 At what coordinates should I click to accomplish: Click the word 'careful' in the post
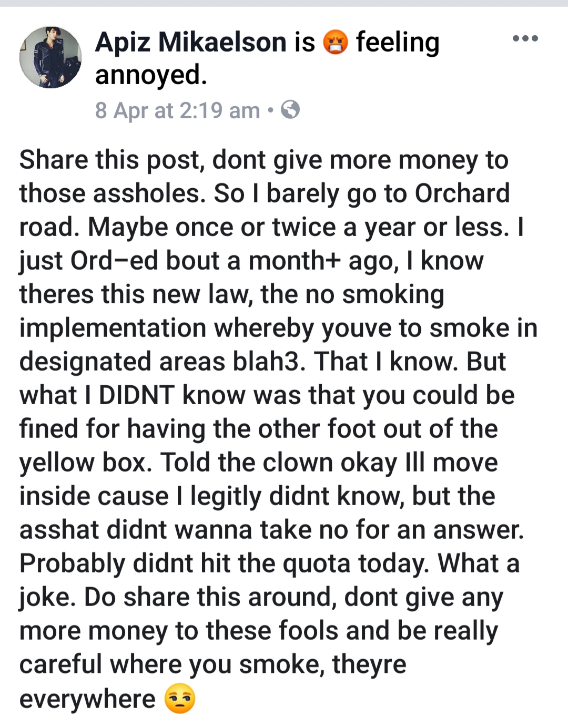click(x=60, y=664)
